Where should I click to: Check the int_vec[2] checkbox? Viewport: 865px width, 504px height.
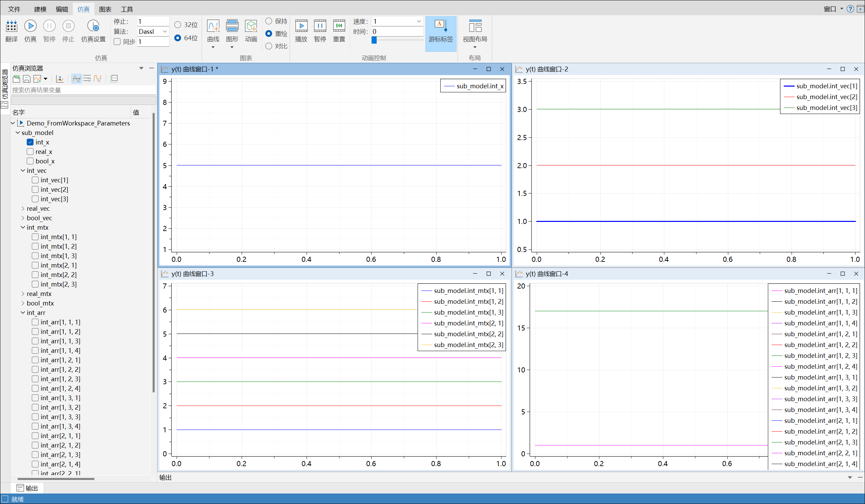coord(35,189)
